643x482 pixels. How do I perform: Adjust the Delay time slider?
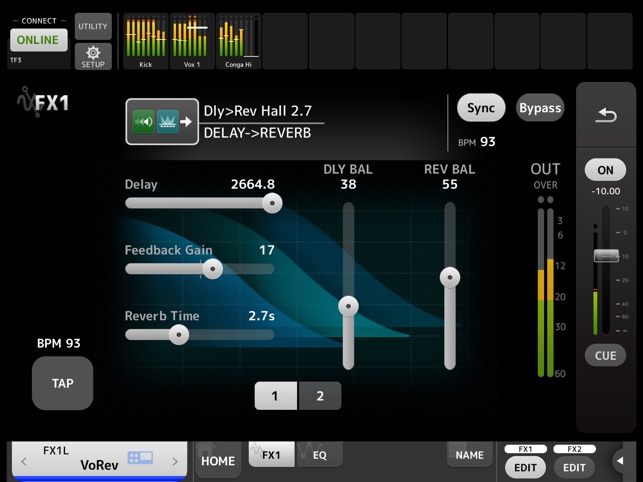coord(272,203)
